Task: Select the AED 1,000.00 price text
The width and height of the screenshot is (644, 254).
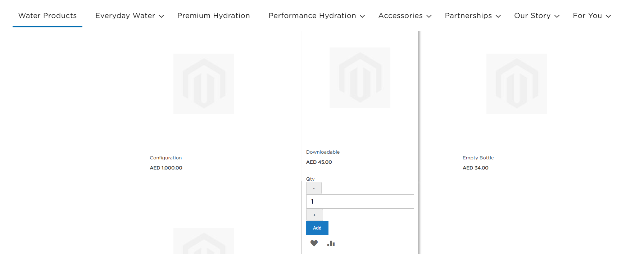Action: tap(166, 168)
